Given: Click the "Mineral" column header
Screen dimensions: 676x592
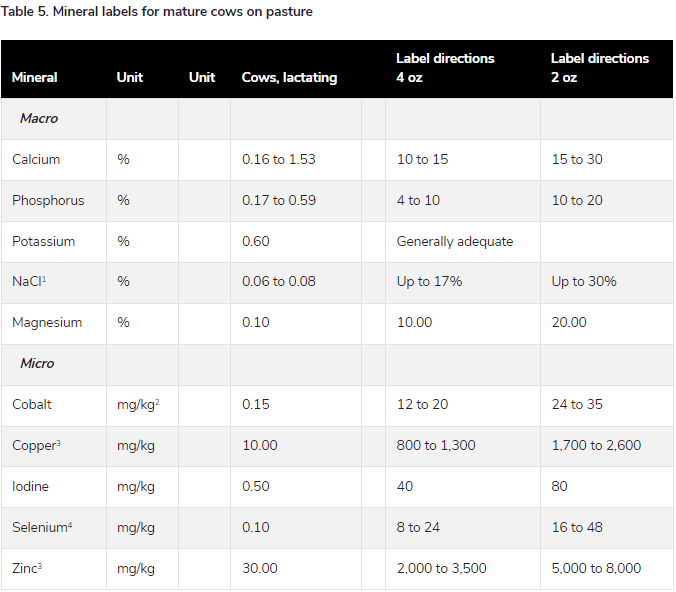Looking at the screenshot, I should coord(35,77).
